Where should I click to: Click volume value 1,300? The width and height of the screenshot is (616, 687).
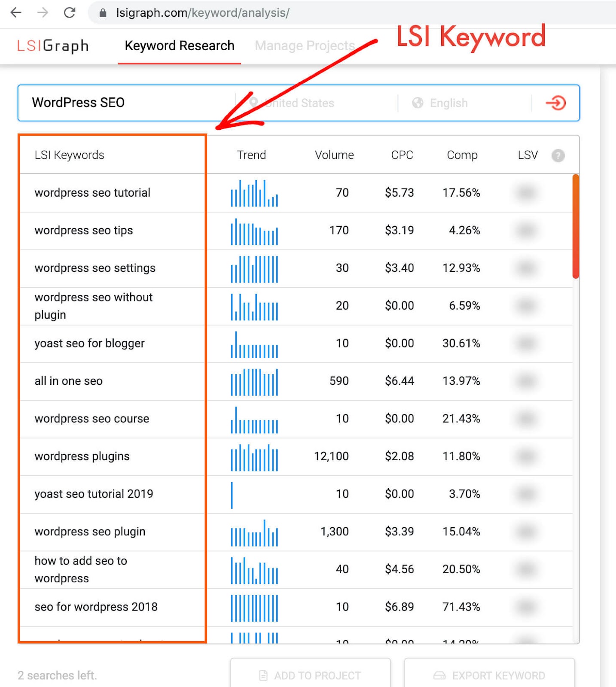tap(335, 532)
